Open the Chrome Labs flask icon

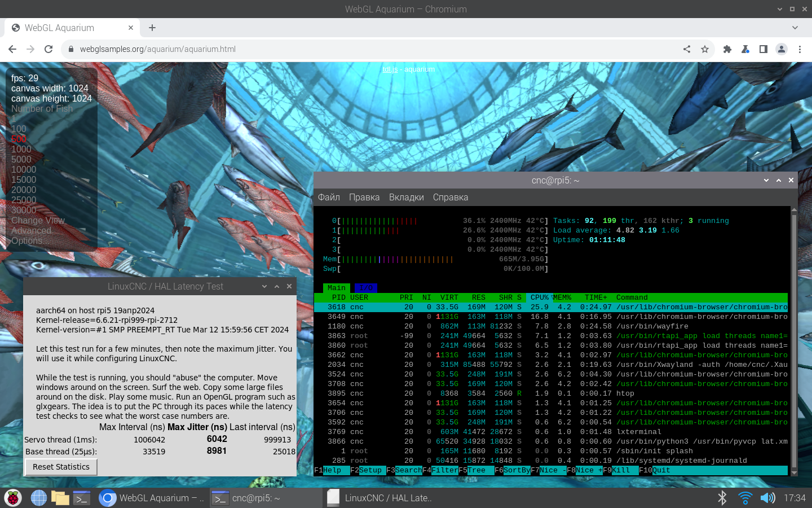pos(745,49)
